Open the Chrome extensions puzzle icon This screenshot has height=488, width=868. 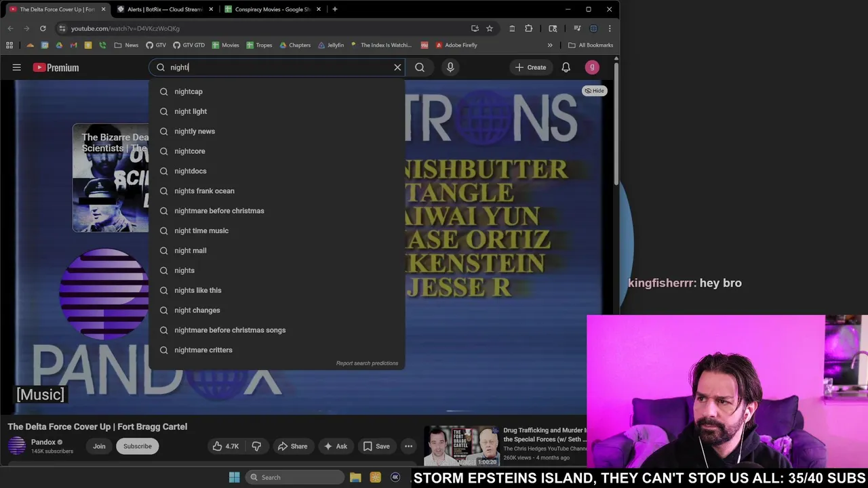pyautogui.click(x=528, y=28)
